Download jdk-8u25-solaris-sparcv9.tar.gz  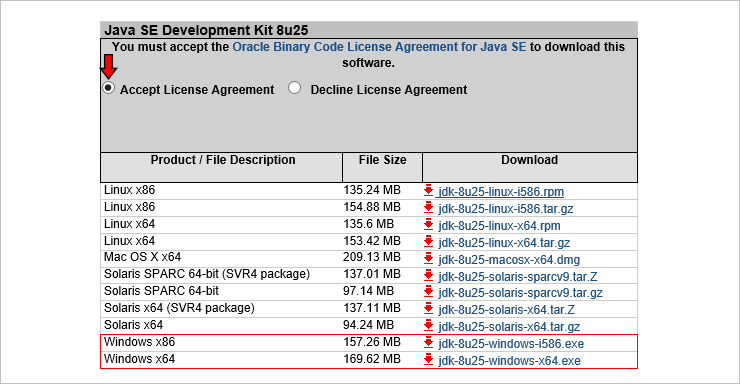[x=520, y=293]
